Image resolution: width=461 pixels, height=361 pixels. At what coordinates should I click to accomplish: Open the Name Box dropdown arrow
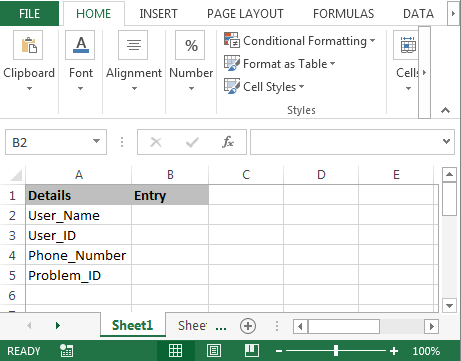click(96, 141)
